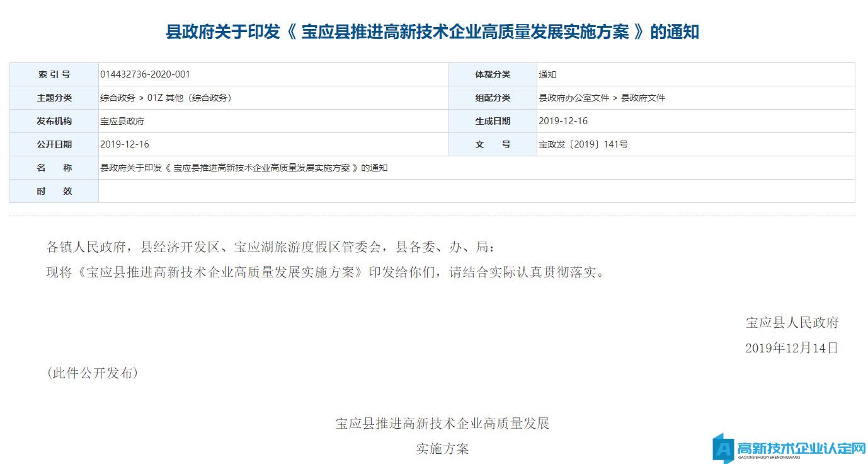Click the paragraph starting 现将《宝应县推进高新技术企业

[326, 273]
